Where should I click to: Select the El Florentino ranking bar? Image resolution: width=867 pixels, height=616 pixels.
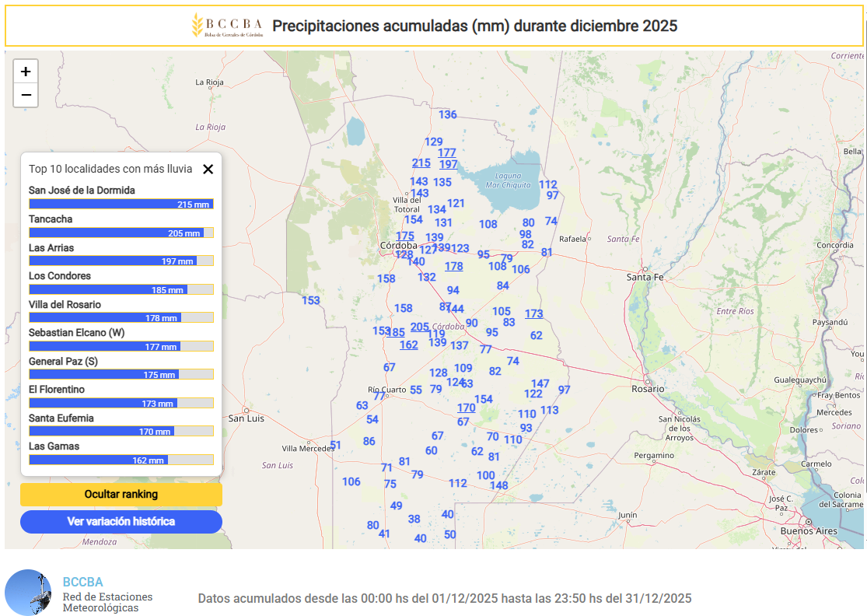(x=121, y=404)
